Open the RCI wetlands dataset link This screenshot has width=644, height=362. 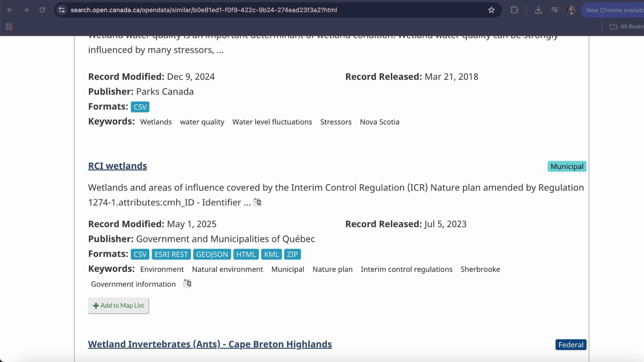click(117, 166)
